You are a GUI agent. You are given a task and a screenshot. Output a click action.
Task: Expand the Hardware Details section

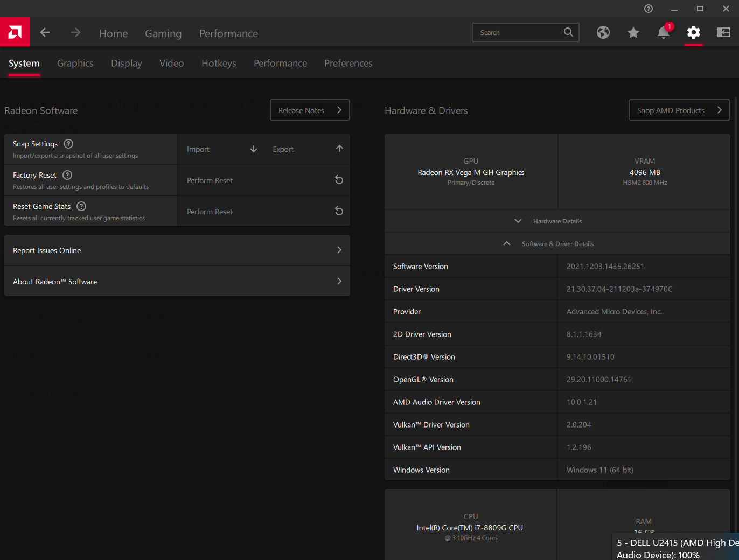click(557, 221)
